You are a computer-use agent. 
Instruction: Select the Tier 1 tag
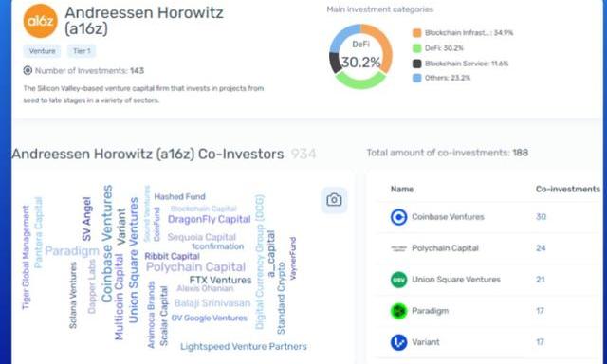pos(82,51)
